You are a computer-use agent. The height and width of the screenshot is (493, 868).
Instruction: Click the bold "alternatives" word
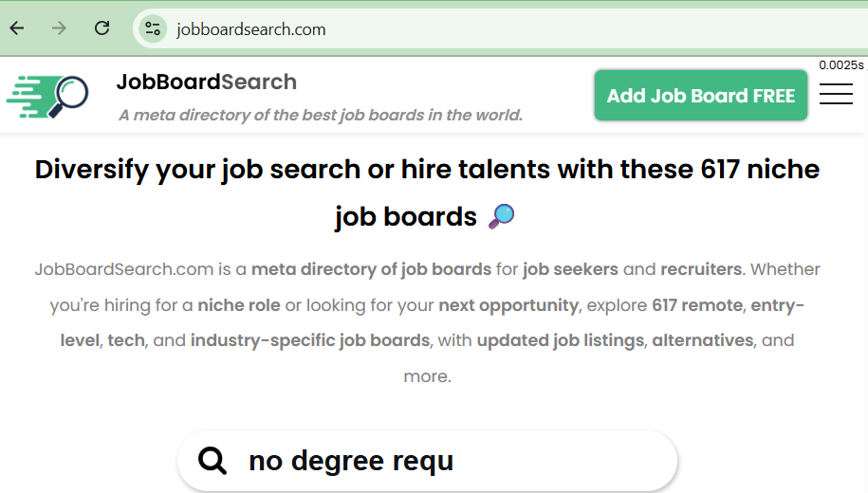(x=702, y=340)
